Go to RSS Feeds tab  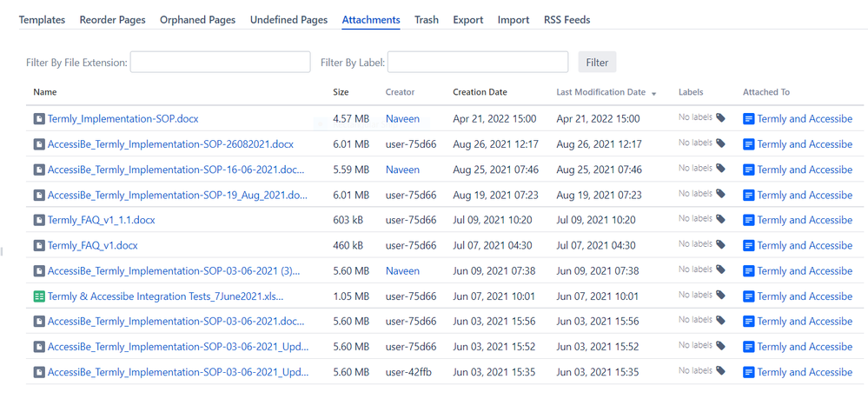pos(567,20)
